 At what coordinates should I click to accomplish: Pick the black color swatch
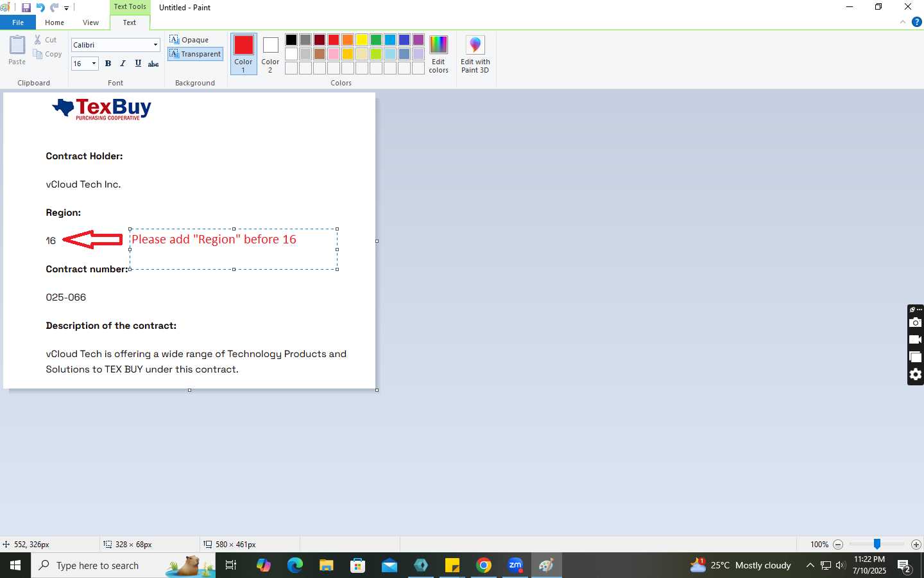[291, 40]
